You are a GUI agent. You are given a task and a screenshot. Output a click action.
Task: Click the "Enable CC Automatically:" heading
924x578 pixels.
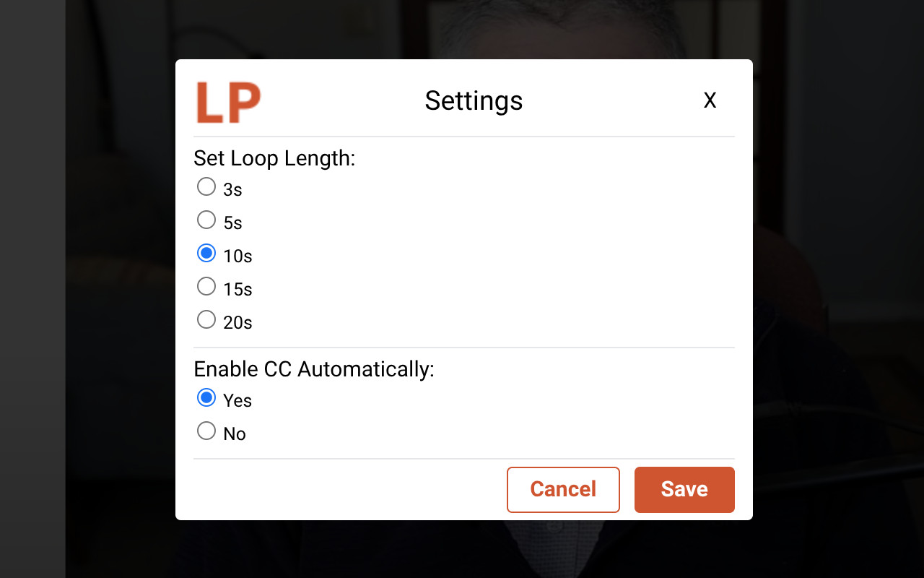pyautogui.click(x=314, y=369)
